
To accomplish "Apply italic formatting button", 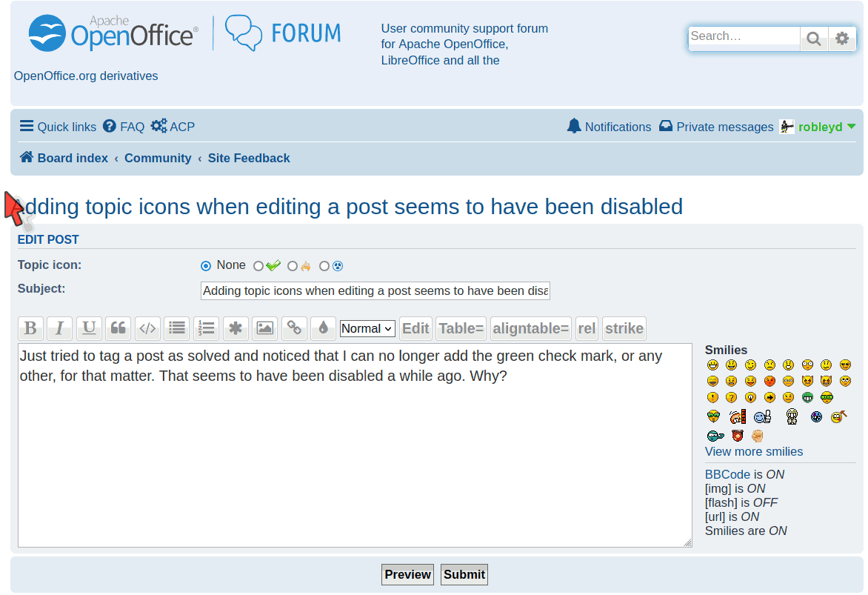I will click(x=59, y=328).
